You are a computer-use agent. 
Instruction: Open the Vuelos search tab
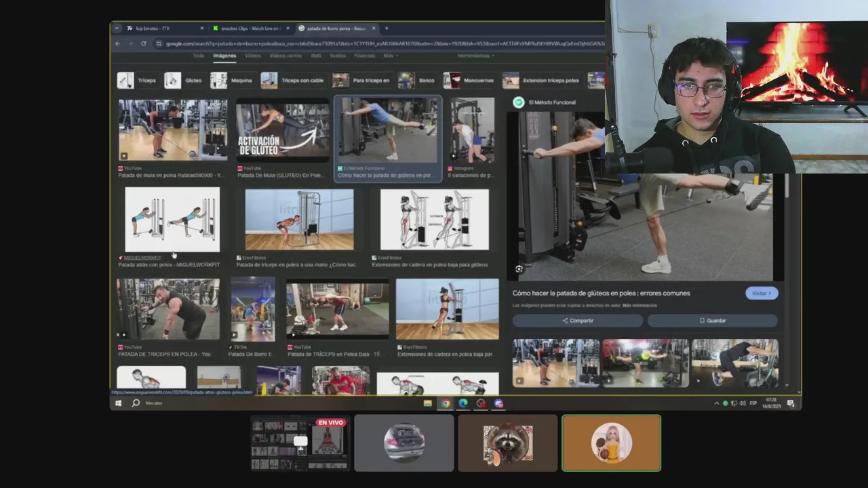tap(338, 56)
